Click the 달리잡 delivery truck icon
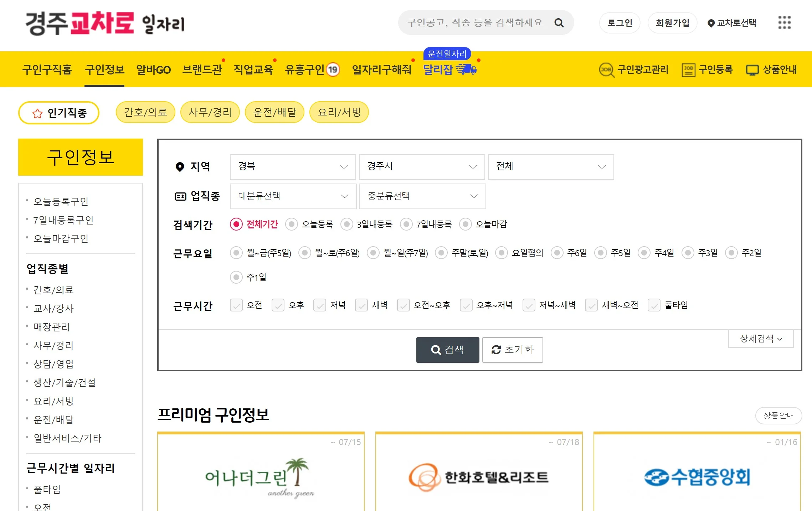This screenshot has height=511, width=812. [x=467, y=69]
